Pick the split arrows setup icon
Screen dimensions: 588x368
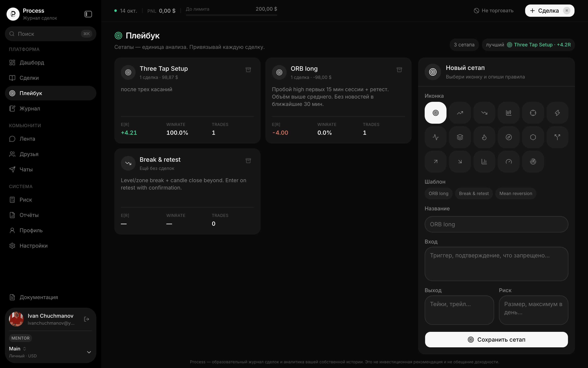point(557,137)
